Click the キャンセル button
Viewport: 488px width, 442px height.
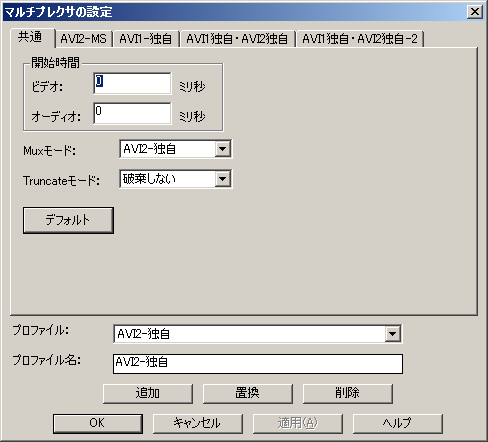(198, 424)
